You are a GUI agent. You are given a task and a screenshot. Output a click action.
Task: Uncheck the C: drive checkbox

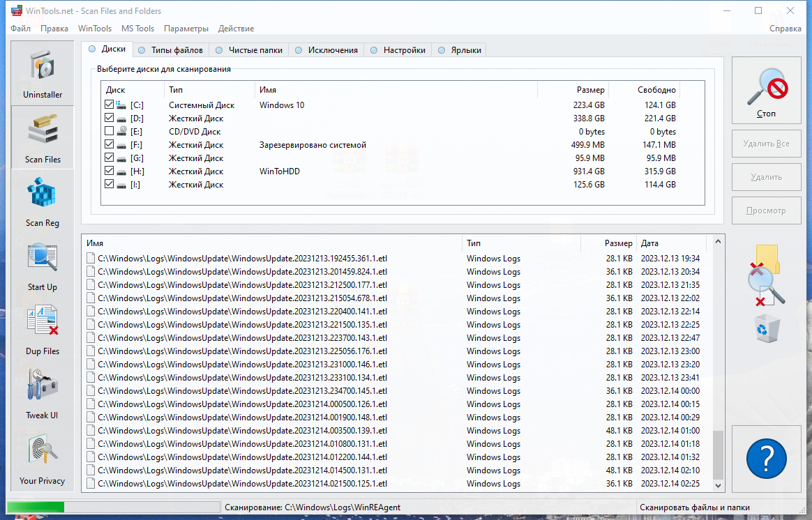(x=110, y=105)
